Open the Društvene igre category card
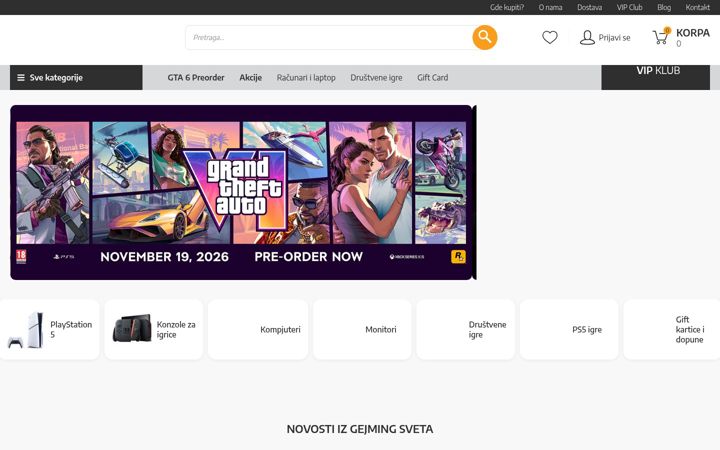The image size is (720, 450). point(466,330)
